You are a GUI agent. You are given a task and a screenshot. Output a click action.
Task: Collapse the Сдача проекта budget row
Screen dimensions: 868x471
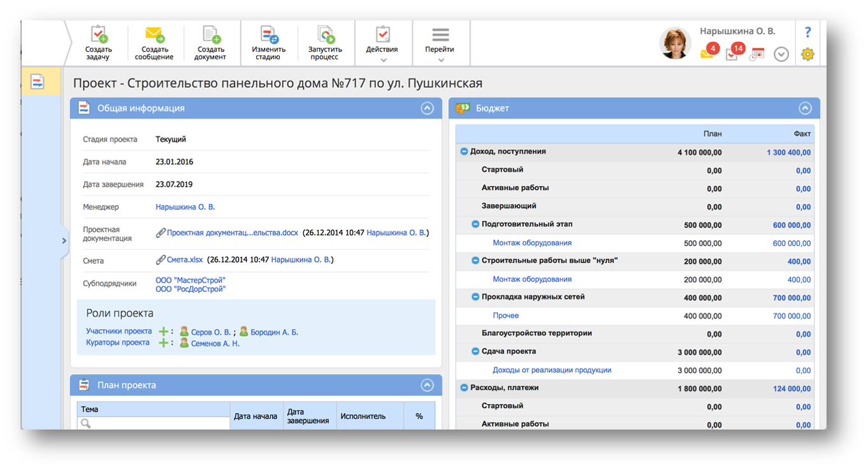tap(475, 351)
